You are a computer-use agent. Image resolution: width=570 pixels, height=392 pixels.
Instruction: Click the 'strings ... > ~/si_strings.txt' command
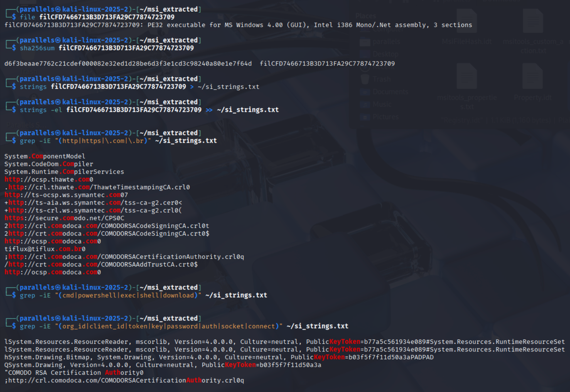click(x=139, y=87)
